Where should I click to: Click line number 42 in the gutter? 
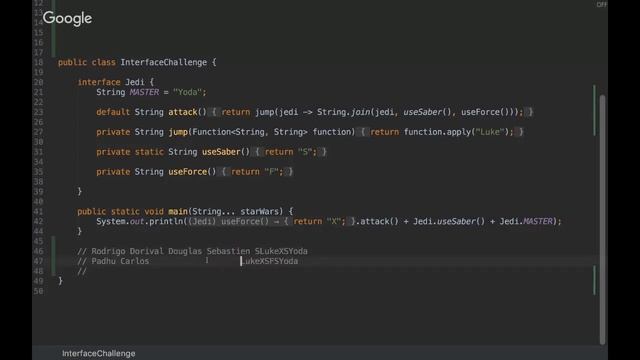point(38,222)
